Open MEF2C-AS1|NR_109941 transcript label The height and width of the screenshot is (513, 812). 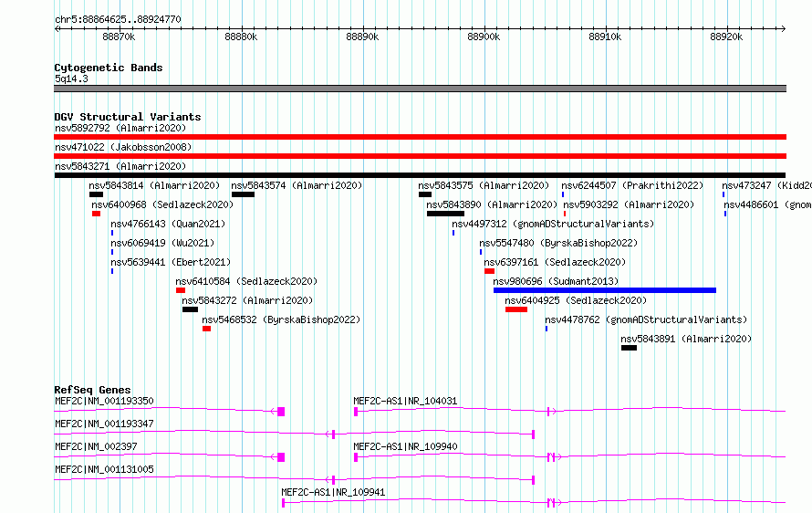point(334,492)
